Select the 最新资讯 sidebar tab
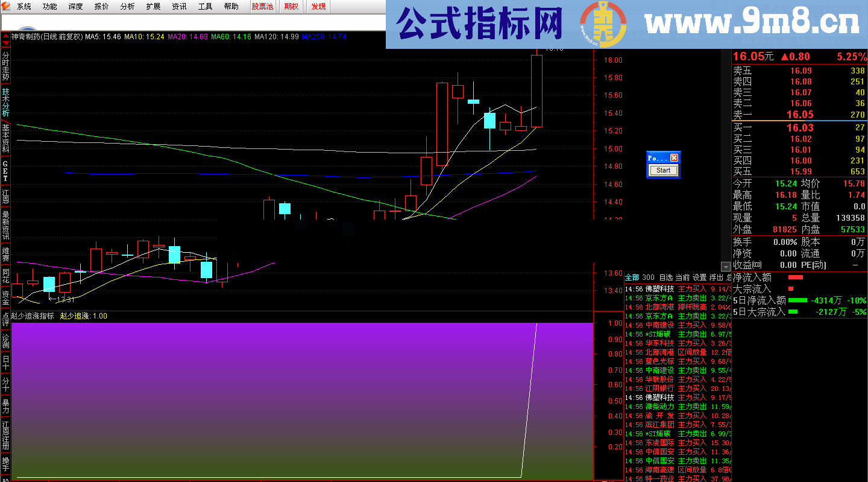This screenshot has height=482, width=868. pos(5,226)
